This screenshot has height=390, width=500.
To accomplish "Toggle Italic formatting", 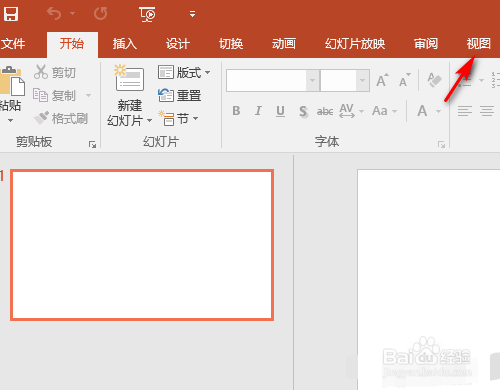I will (258, 111).
